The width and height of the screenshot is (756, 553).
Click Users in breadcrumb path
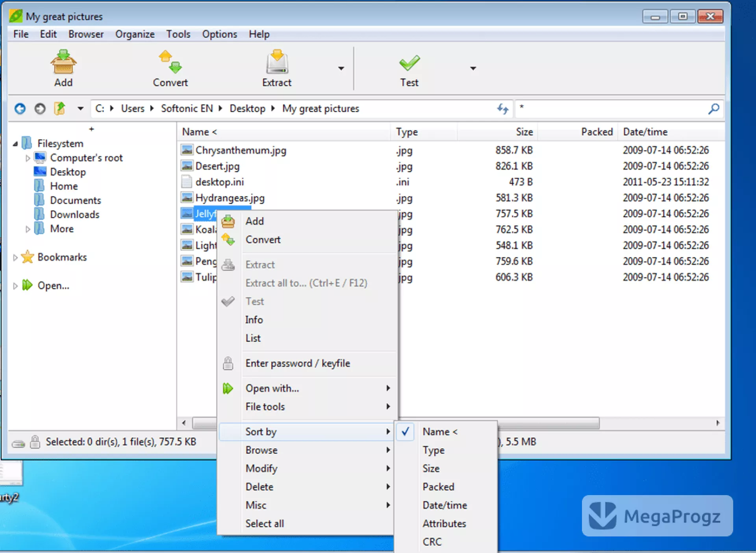point(133,108)
